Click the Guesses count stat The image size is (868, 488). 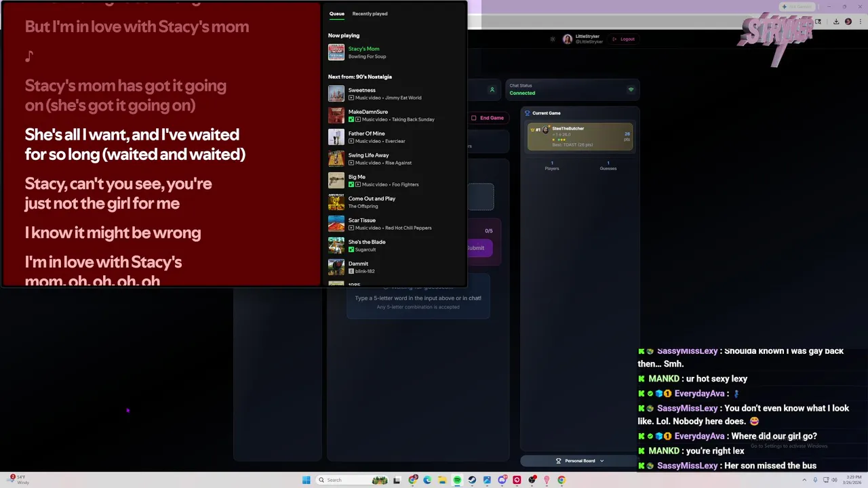tap(608, 165)
